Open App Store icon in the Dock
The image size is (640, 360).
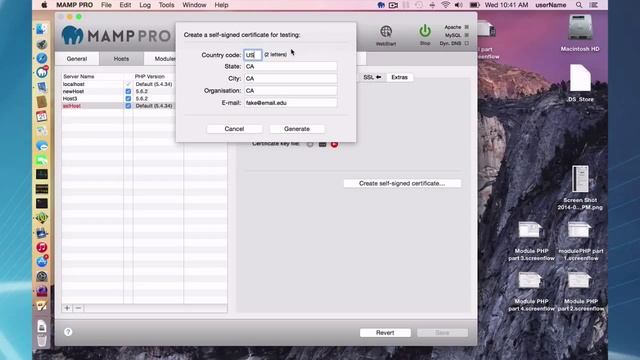coord(42,262)
